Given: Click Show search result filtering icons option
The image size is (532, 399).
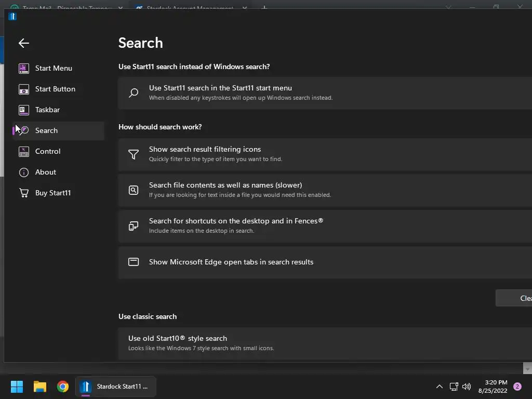Looking at the screenshot, I should (x=325, y=154).
